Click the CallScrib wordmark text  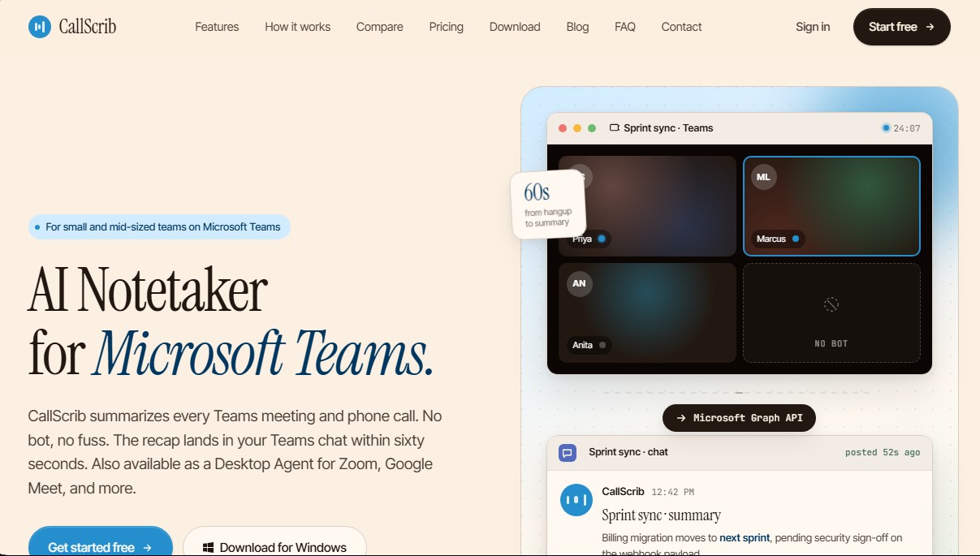coord(88,27)
